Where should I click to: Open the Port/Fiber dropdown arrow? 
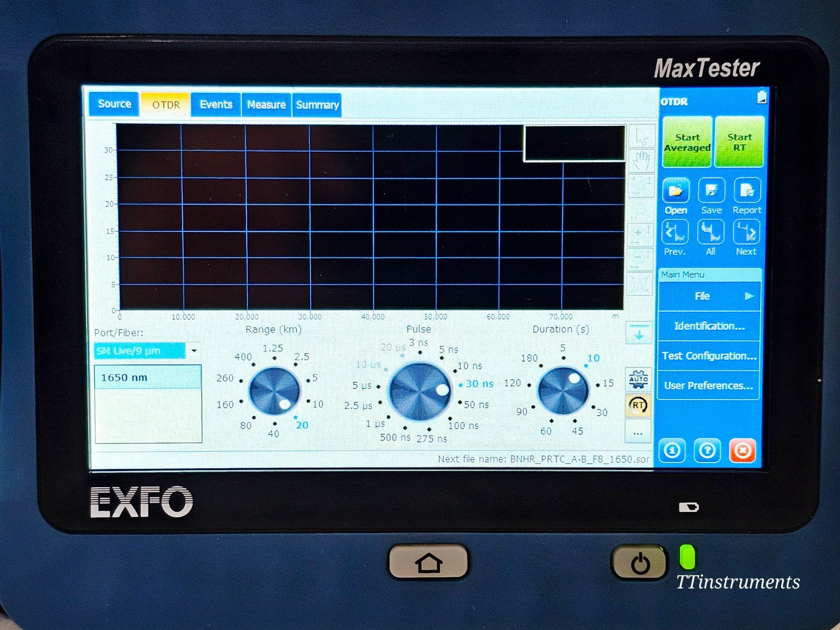pos(194,350)
